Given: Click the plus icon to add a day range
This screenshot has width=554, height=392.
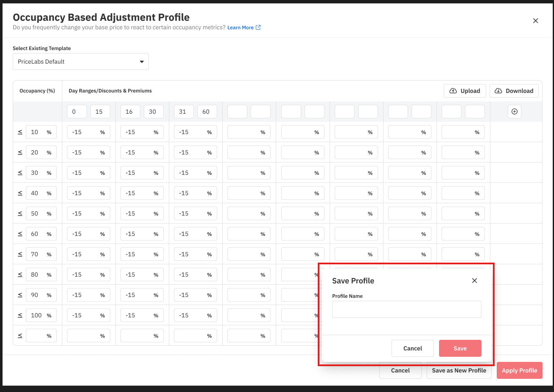Looking at the screenshot, I should point(514,112).
